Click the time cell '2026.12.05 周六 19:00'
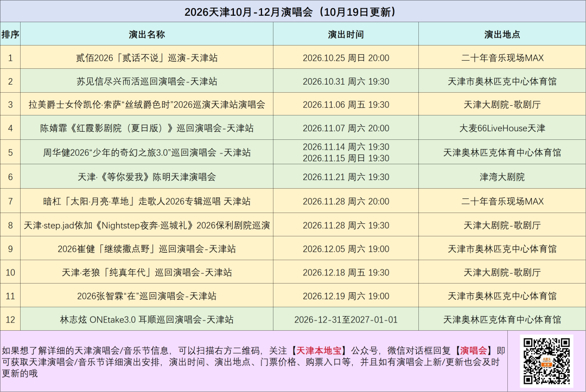The height and width of the screenshot is (392, 586). [346, 249]
